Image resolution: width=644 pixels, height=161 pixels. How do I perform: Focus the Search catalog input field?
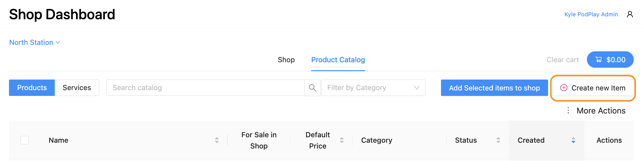(x=205, y=88)
